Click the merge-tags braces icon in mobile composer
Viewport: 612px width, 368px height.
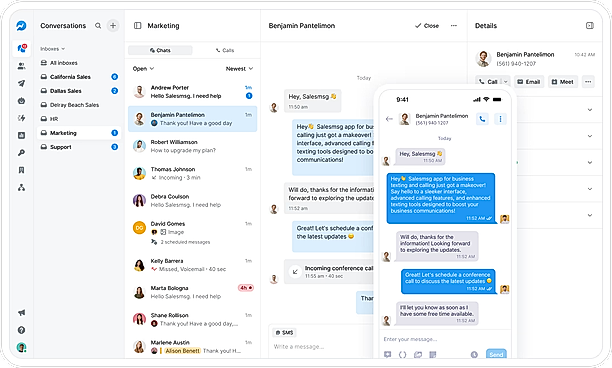click(x=402, y=354)
